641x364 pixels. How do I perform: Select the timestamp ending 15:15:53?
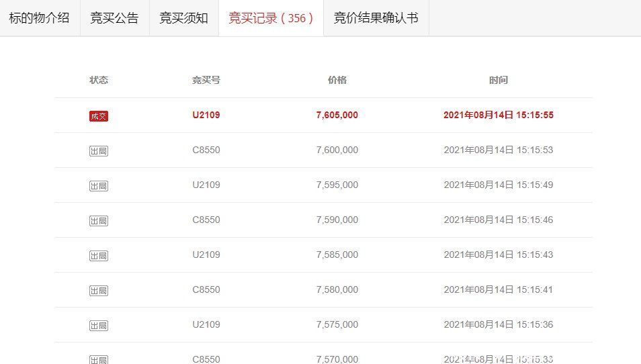(499, 150)
